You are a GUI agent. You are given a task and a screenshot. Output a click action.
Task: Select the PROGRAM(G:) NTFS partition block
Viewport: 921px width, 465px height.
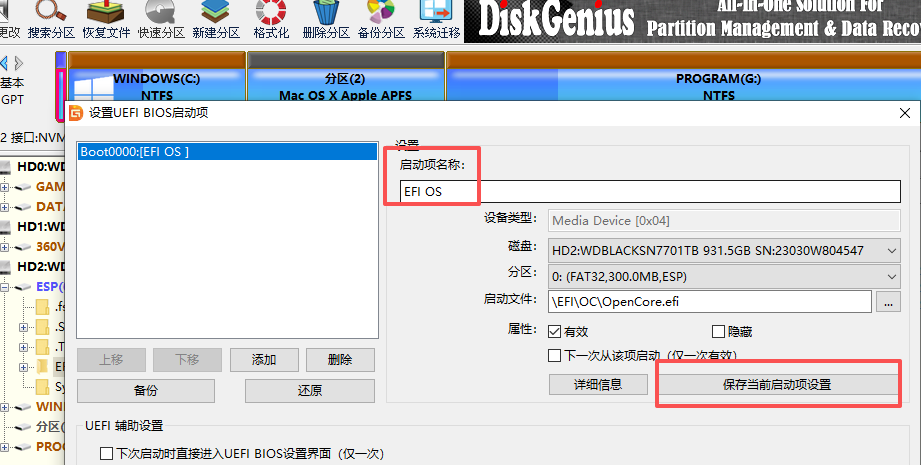coord(684,77)
